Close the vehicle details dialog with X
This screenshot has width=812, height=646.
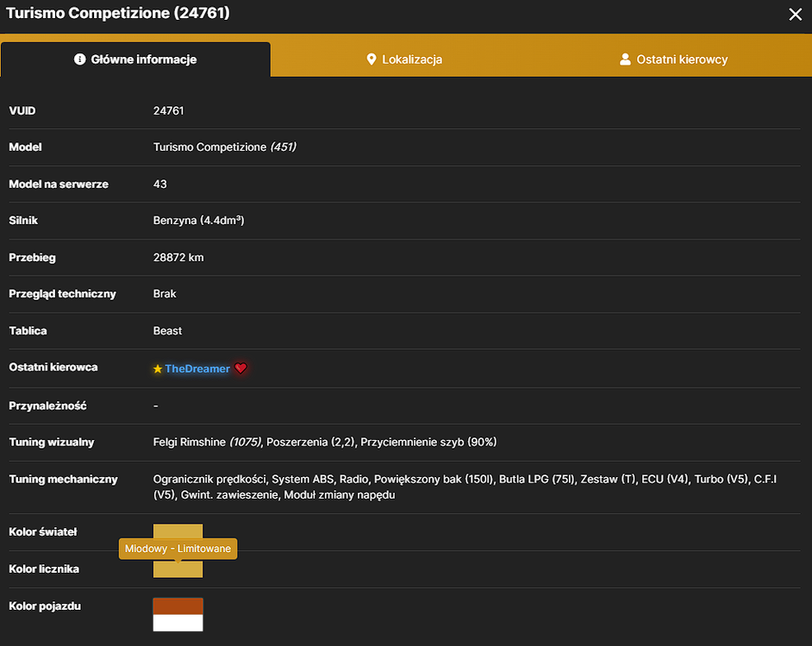(x=795, y=14)
